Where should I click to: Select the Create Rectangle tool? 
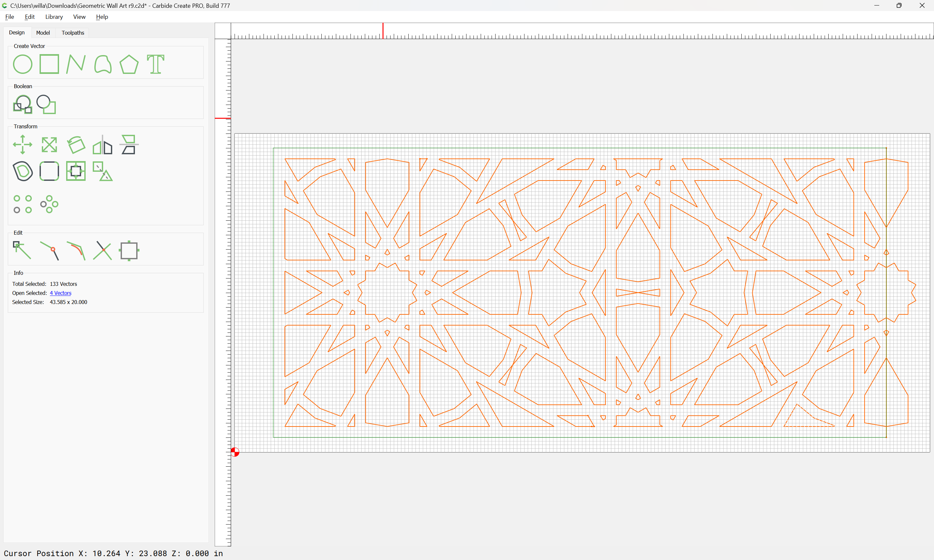click(x=49, y=64)
